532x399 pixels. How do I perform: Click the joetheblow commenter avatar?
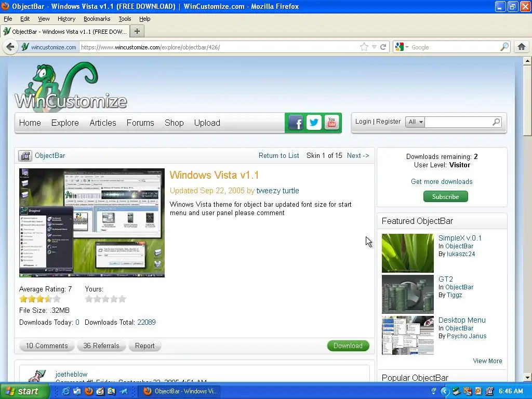click(37, 376)
